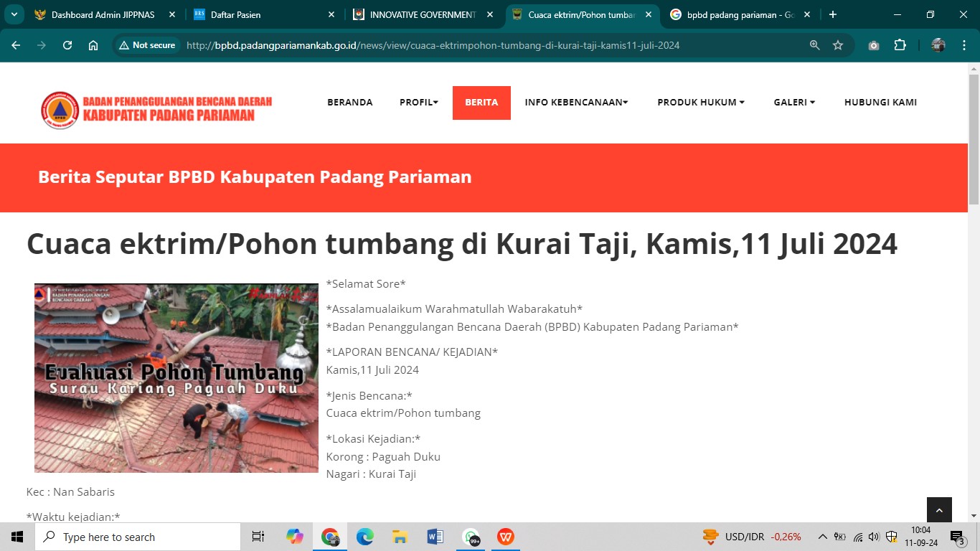Expand the PRODUK HUKUM dropdown menu

[700, 103]
